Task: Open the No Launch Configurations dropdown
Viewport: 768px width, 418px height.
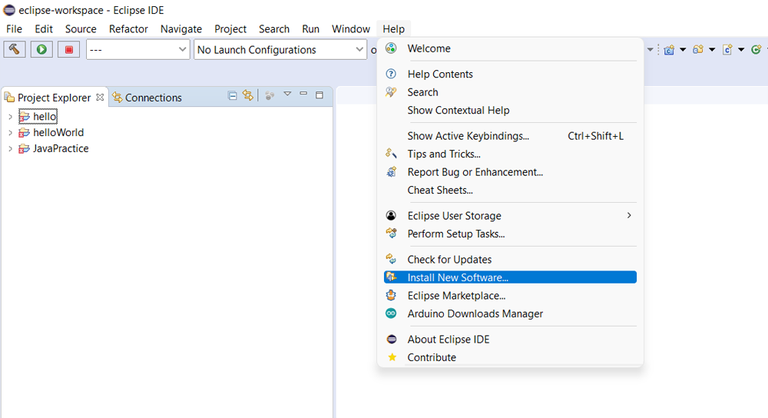Action: pos(280,49)
